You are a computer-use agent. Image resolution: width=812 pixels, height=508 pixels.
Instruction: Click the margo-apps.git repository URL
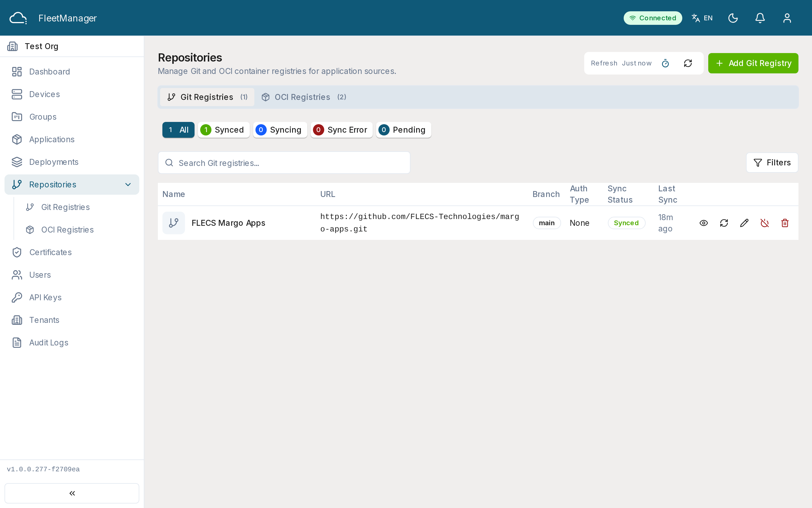tap(420, 223)
